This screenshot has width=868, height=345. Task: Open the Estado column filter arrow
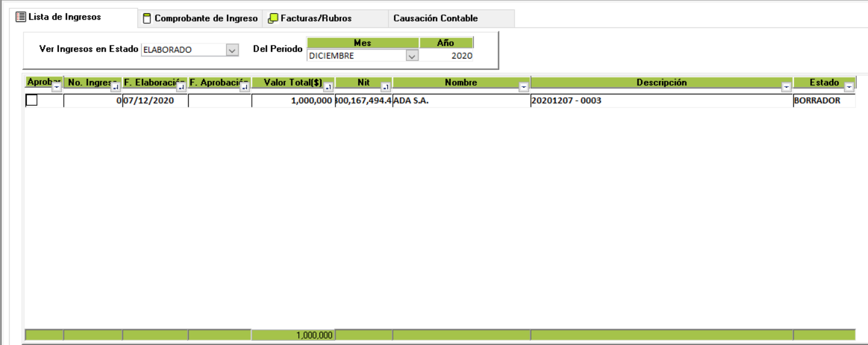(849, 87)
